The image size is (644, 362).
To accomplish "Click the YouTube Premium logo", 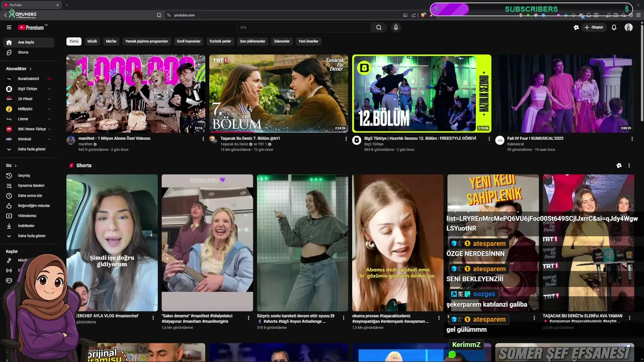I will [x=31, y=28].
